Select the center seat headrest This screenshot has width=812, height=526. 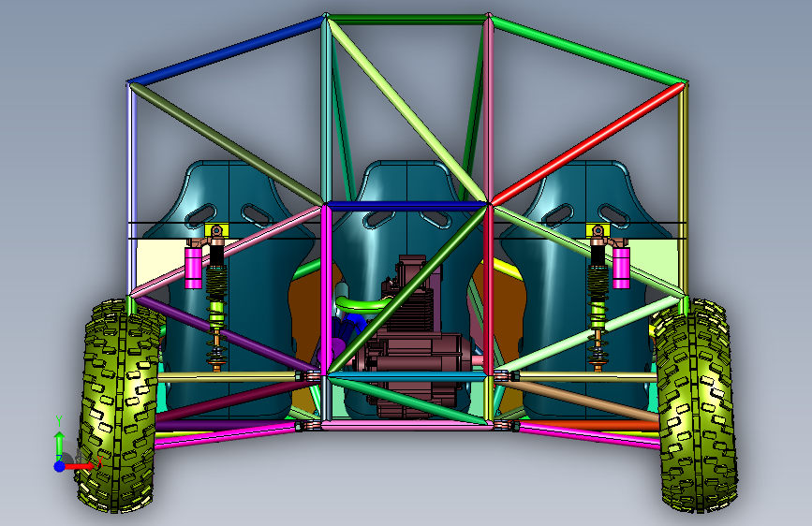[407, 182]
